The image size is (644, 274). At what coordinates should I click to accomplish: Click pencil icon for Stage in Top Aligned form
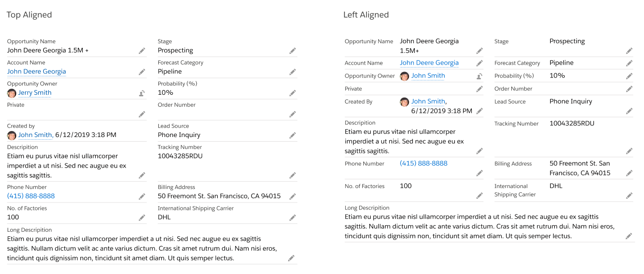tap(293, 51)
